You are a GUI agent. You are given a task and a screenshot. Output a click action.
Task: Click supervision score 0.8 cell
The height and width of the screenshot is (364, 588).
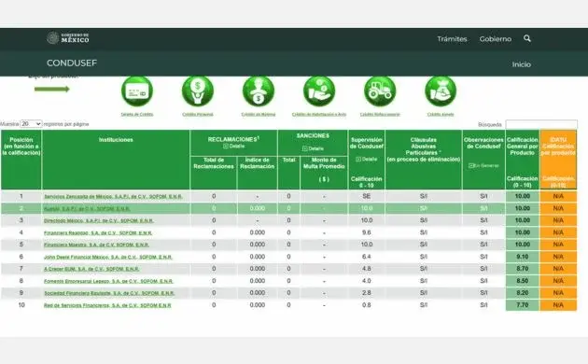click(367, 305)
